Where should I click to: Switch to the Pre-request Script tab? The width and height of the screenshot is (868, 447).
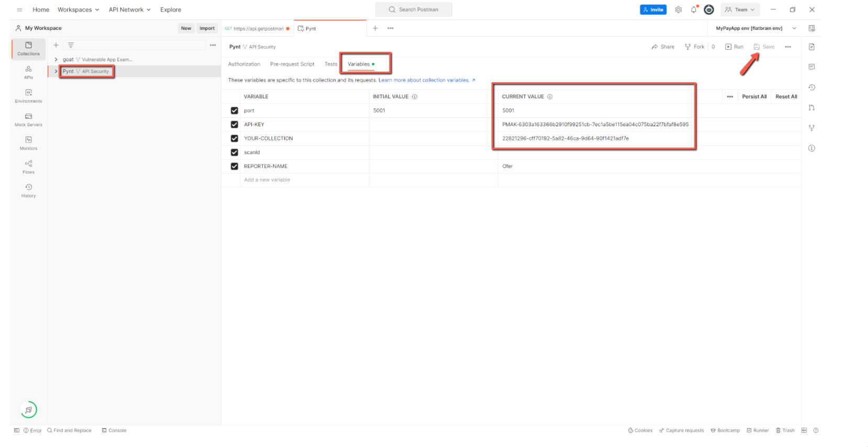tap(292, 64)
